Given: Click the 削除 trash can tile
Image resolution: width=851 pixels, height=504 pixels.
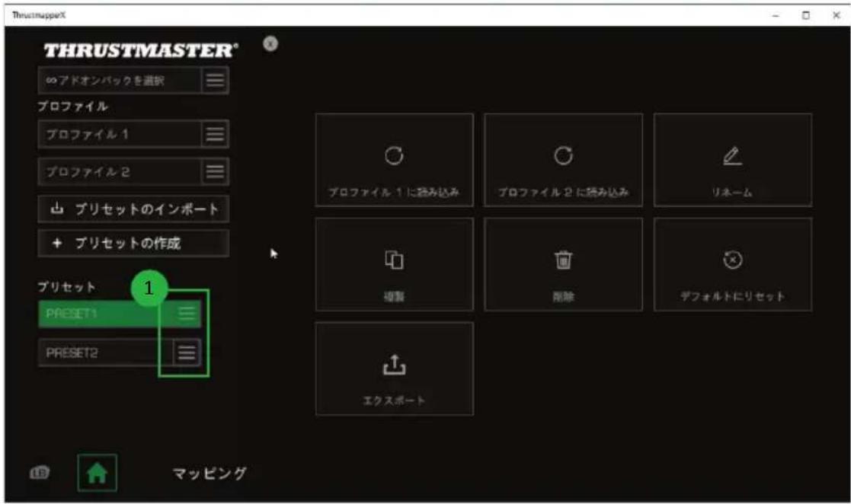Looking at the screenshot, I should click(x=563, y=265).
